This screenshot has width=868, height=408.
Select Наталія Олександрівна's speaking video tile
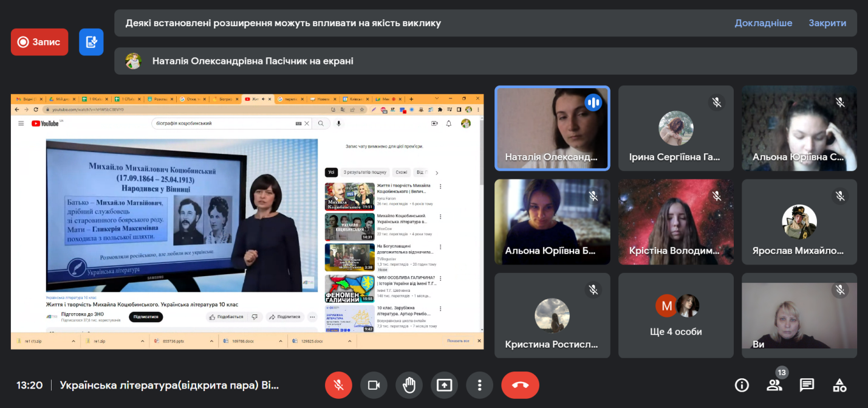click(x=552, y=128)
